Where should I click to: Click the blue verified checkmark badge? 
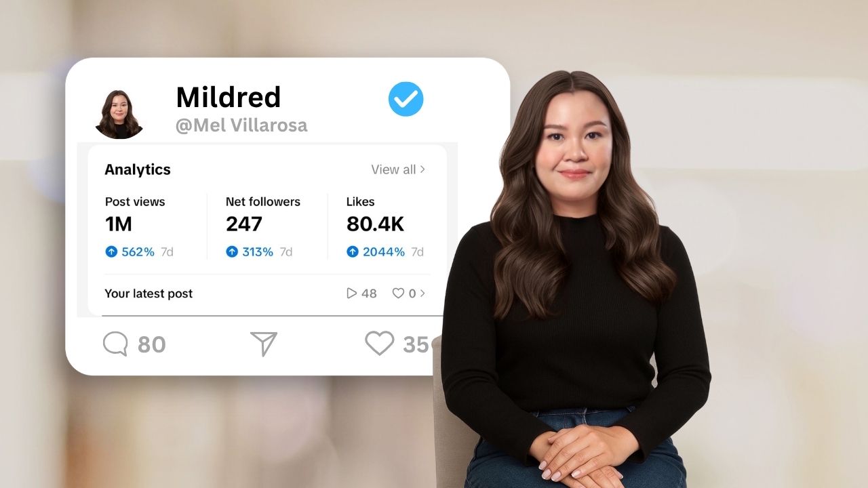406,99
